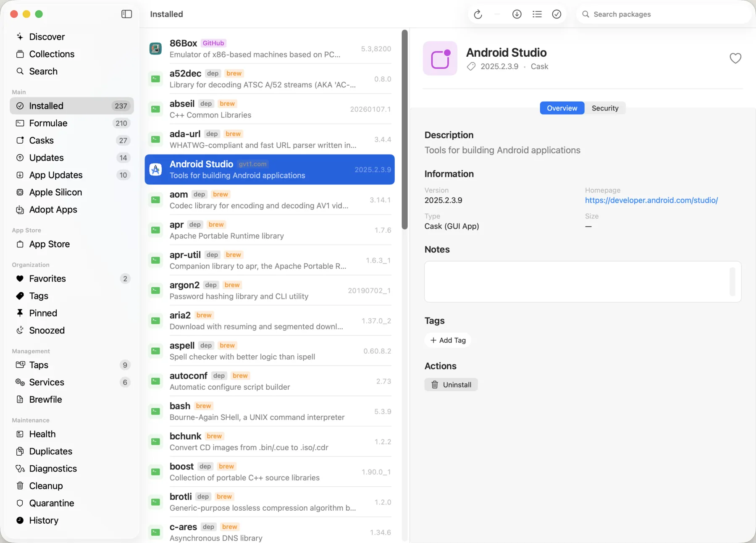Open Pinned in the sidebar
756x543 pixels.
pos(72,313)
